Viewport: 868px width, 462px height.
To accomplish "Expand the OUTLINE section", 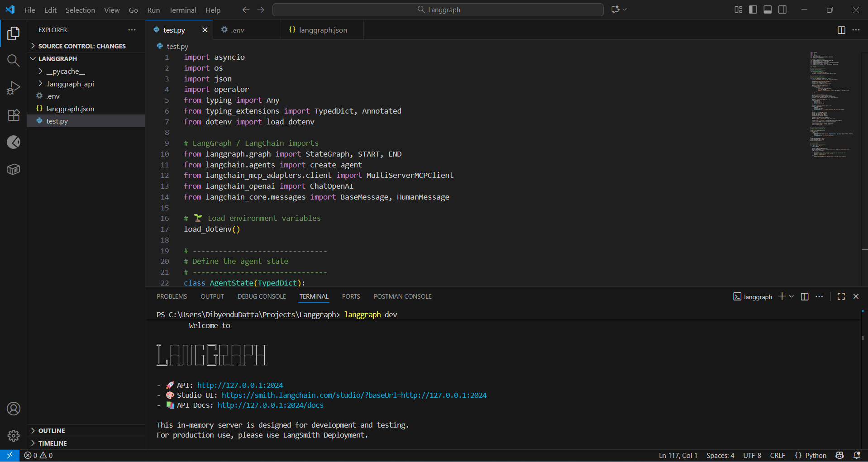I will 52,431.
